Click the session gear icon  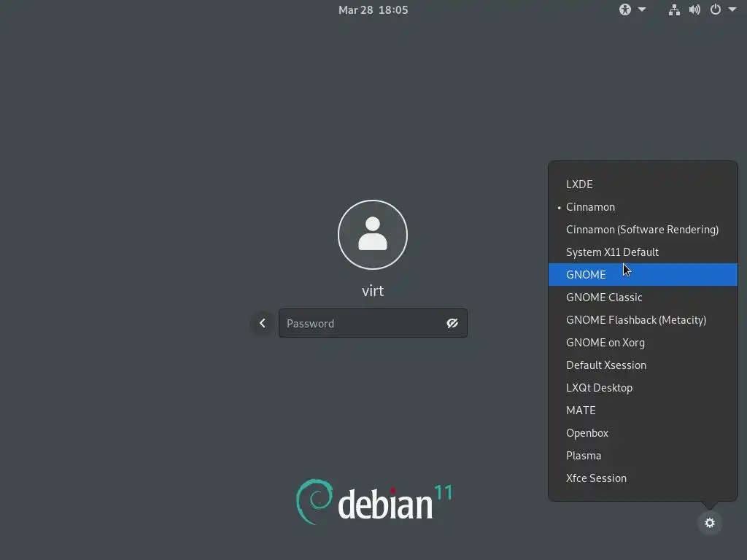click(x=710, y=523)
